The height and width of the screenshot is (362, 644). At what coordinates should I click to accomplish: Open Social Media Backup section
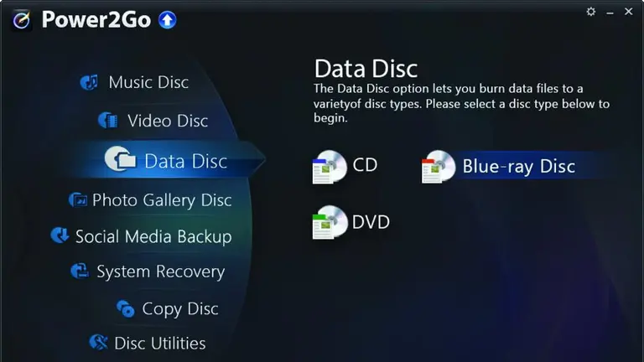(153, 237)
